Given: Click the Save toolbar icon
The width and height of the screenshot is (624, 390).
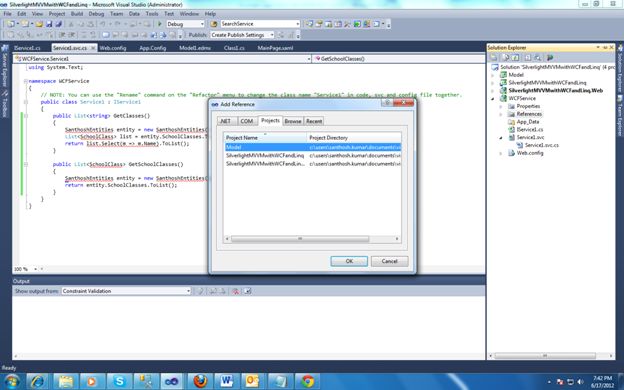Looking at the screenshot, I should pyautogui.click(x=49, y=24).
